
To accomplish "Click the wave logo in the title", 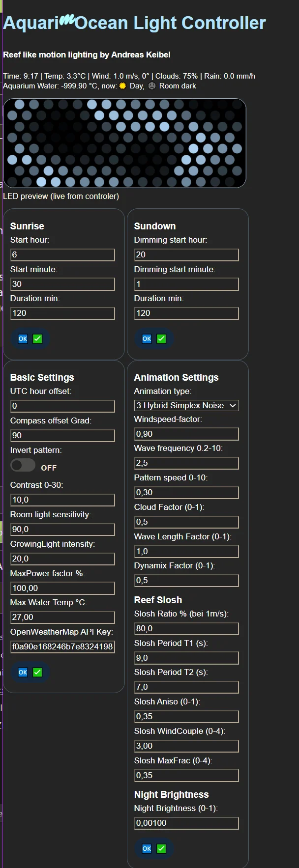I will (x=67, y=19).
